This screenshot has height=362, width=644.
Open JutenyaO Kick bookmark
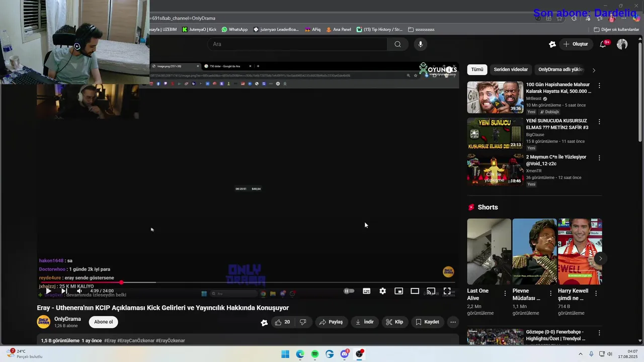(199, 29)
